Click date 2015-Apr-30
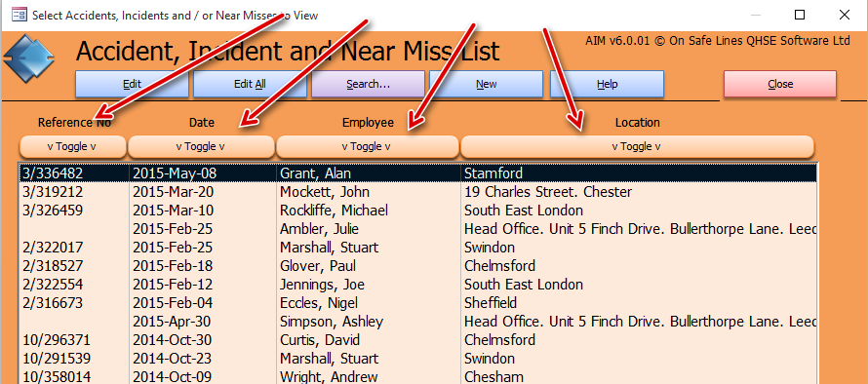Screen dimensions: 868x384 [173, 321]
